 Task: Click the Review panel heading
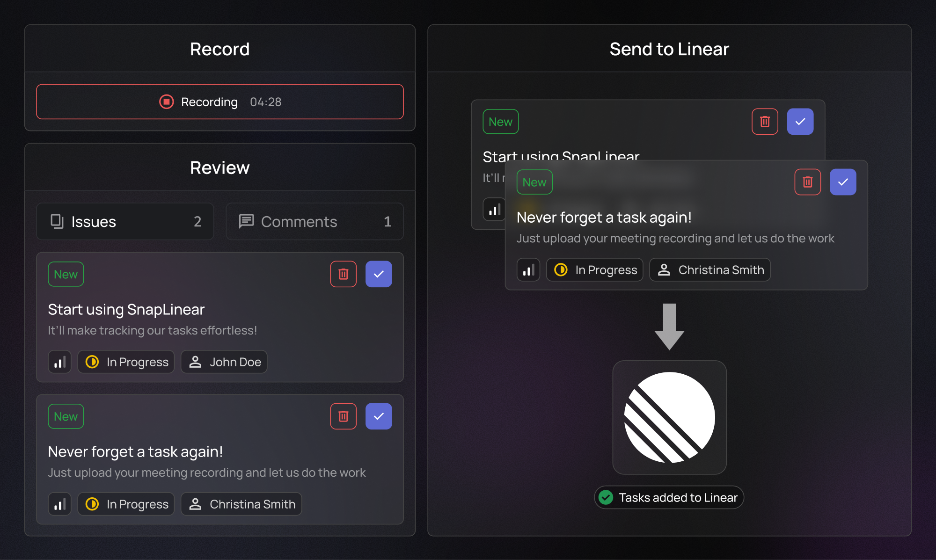[x=220, y=167]
